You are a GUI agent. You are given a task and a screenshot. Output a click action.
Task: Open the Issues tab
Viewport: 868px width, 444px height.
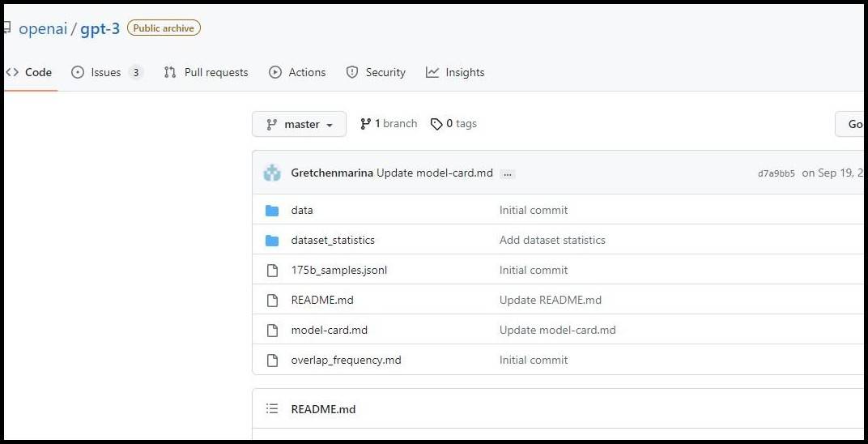(x=108, y=73)
